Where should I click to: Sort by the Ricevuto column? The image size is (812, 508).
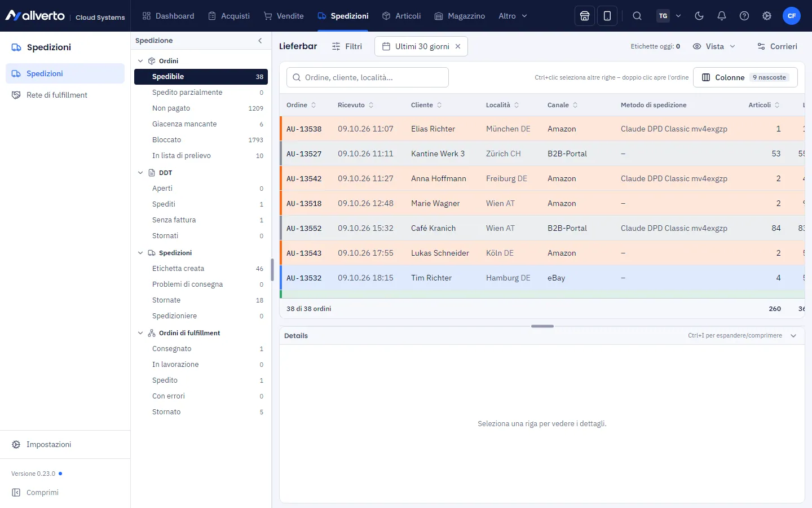pos(356,105)
